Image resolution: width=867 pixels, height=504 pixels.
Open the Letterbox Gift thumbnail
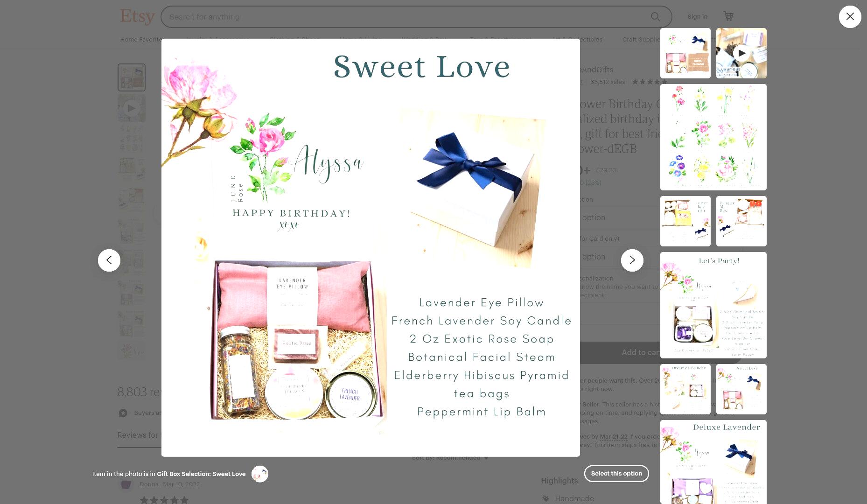[x=685, y=221]
